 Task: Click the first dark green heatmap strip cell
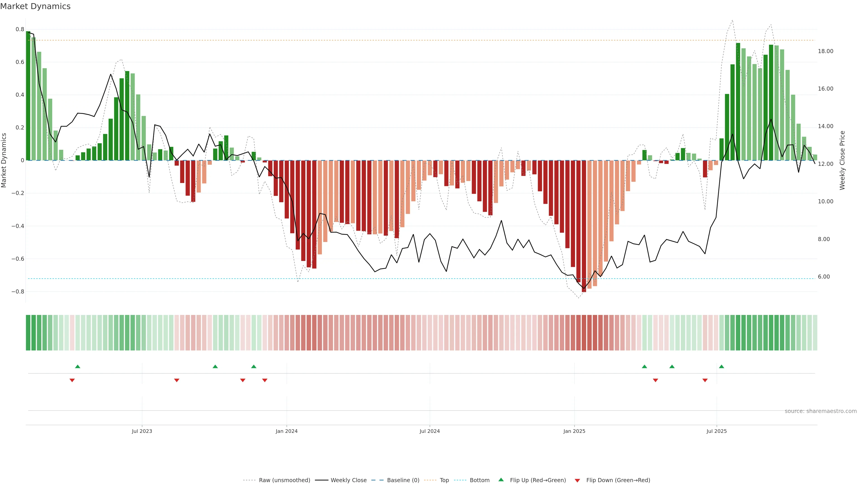[x=28, y=333]
